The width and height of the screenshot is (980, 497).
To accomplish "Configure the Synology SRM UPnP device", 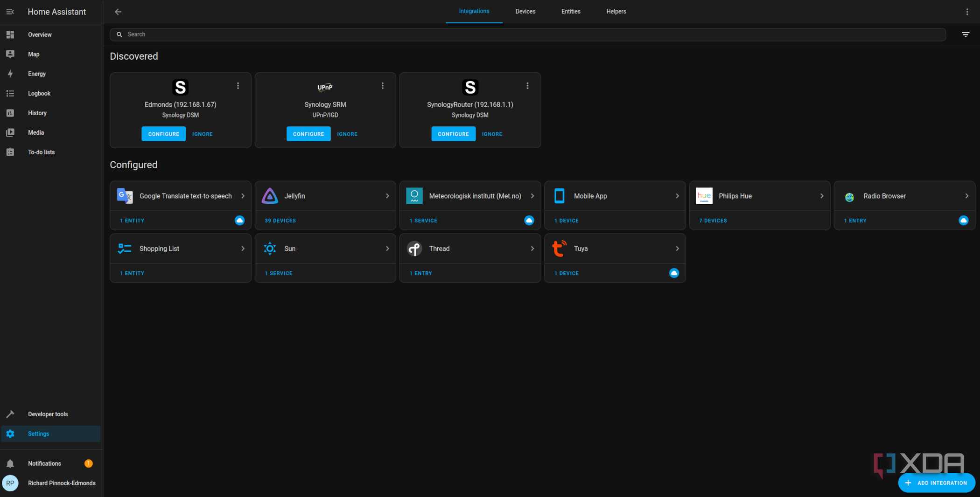I will [x=308, y=134].
